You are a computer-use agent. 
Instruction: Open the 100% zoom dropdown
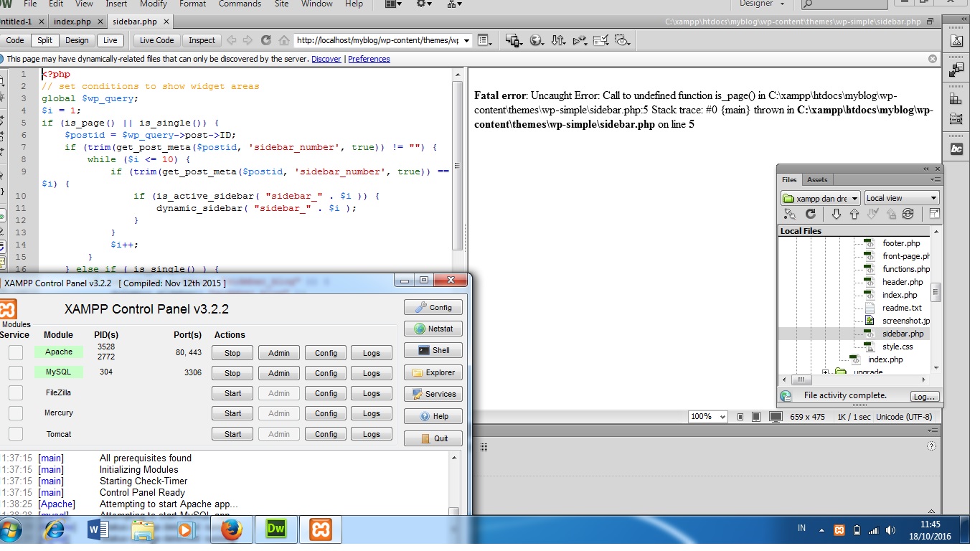click(707, 417)
